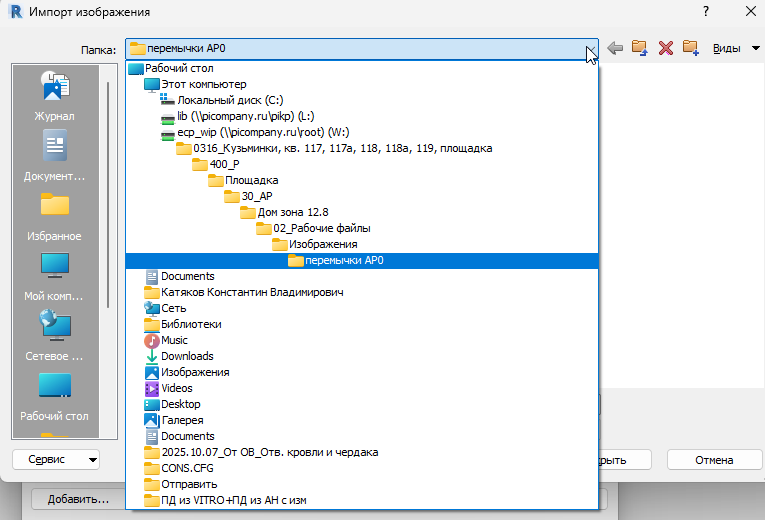Select the Площадка folder

pos(362,180)
